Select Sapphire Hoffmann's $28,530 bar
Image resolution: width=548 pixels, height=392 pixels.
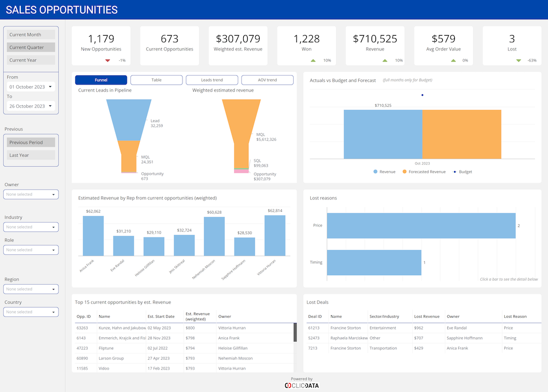coord(244,247)
